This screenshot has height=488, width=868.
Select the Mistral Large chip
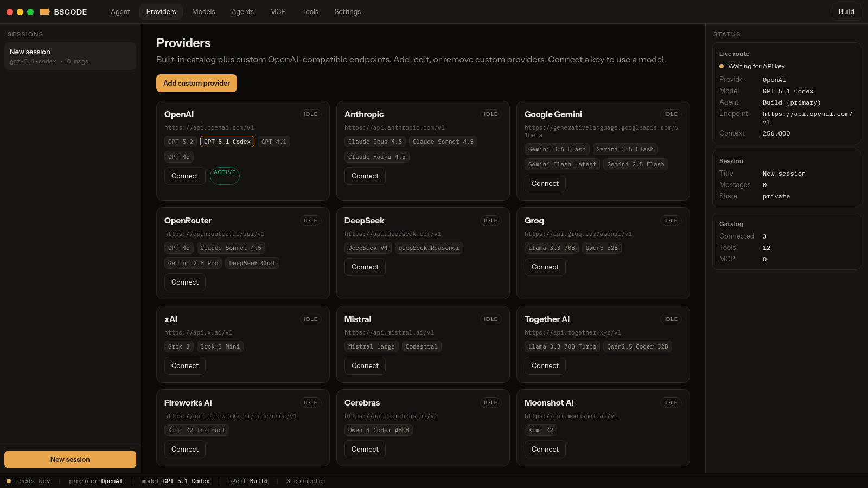click(x=372, y=346)
